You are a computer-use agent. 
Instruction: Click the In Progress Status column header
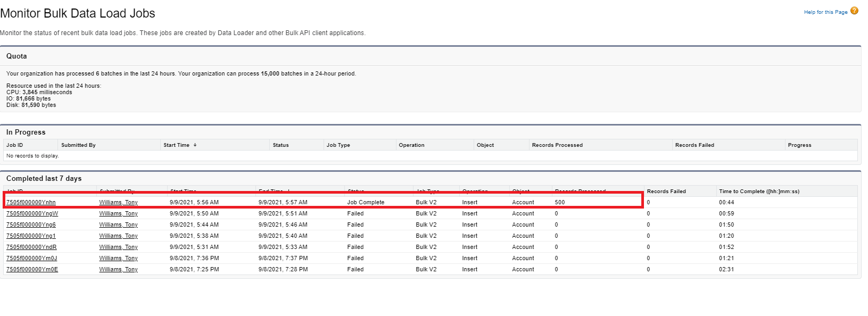pos(280,145)
